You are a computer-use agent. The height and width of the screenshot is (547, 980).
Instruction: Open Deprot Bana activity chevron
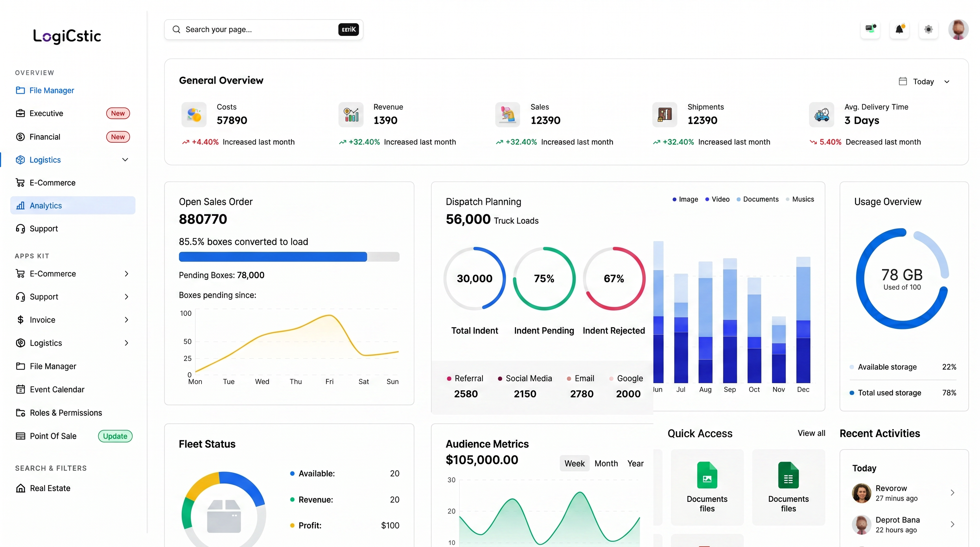952,524
